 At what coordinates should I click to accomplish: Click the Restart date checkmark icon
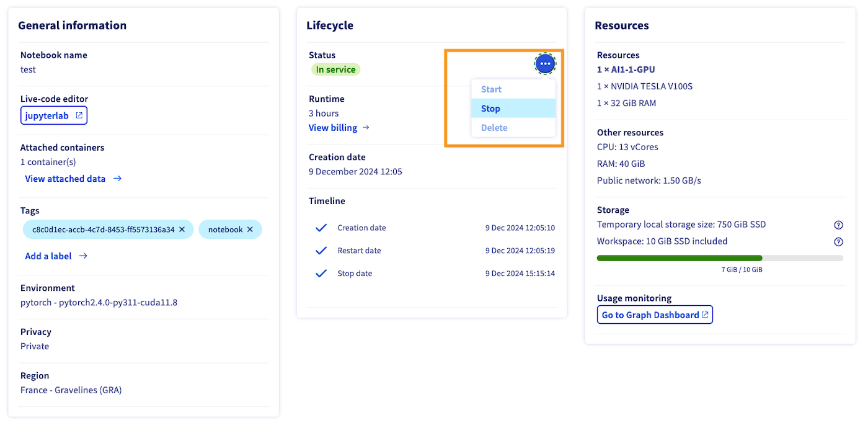[x=321, y=251]
